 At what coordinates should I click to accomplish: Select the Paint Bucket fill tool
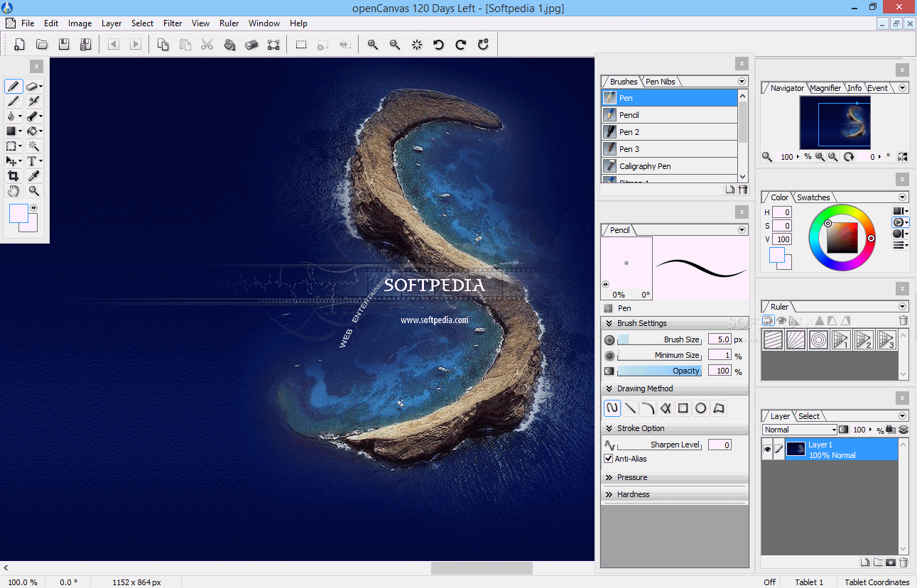point(33,131)
